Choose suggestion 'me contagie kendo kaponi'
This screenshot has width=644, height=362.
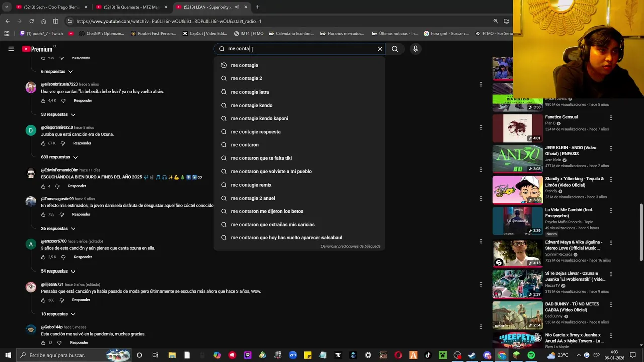[x=299, y=119]
